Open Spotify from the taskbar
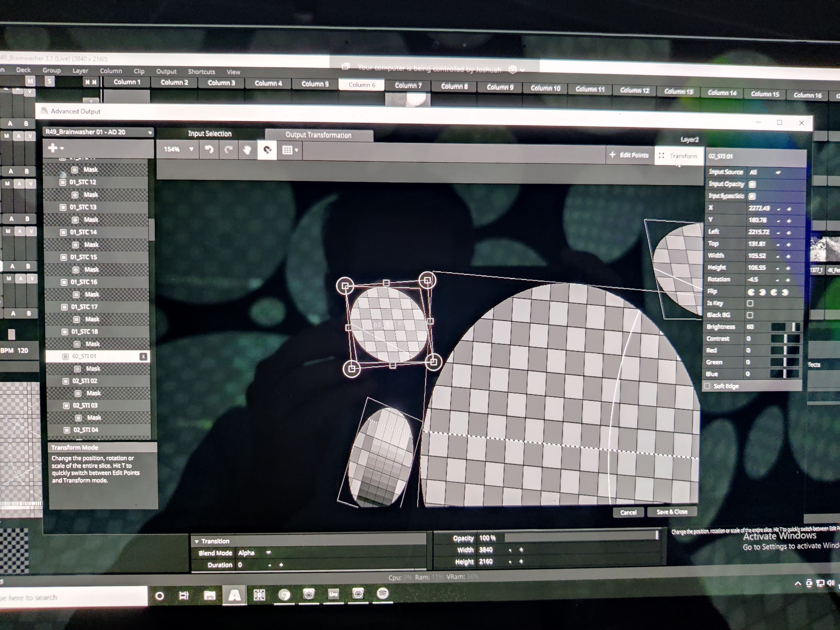Viewport: 840px width, 630px height. click(x=382, y=593)
